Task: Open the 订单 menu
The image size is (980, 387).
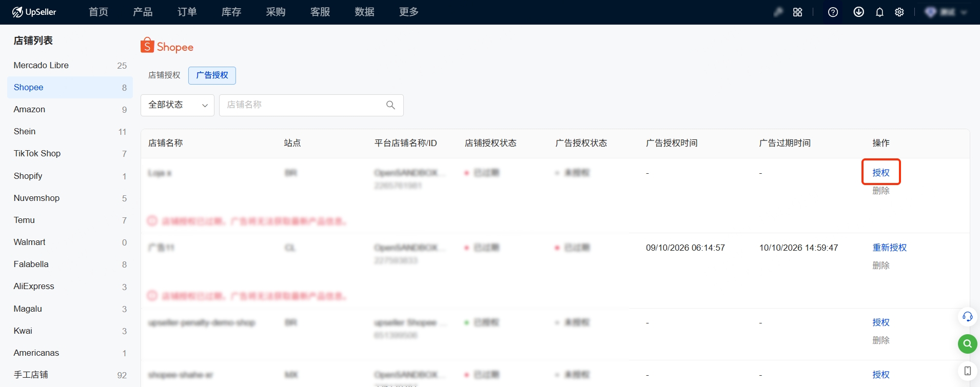Action: coord(187,12)
